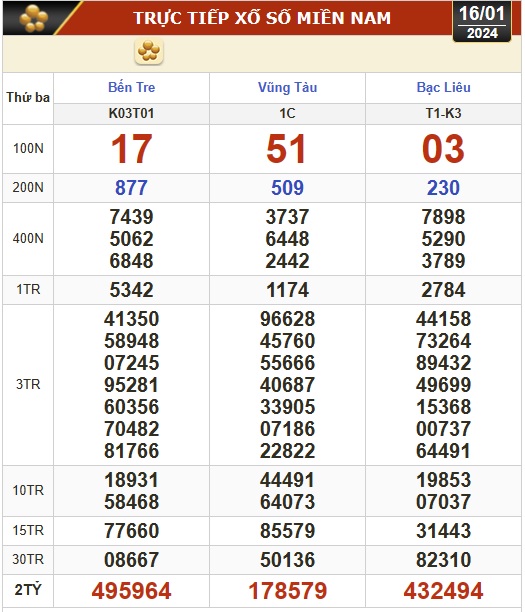Click the number 00737
This screenshot has height=612, width=525.
(443, 429)
